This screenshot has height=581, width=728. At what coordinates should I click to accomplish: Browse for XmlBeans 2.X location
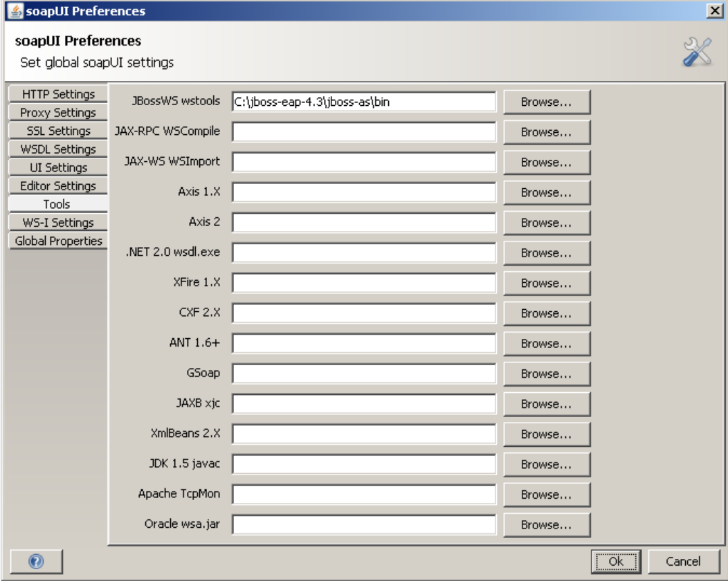(547, 434)
